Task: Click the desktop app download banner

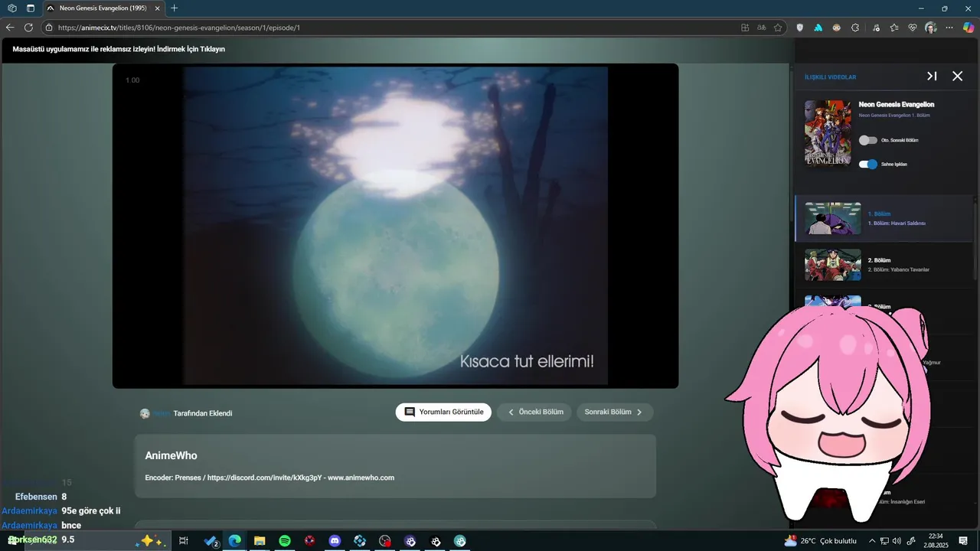Action: 119,49
